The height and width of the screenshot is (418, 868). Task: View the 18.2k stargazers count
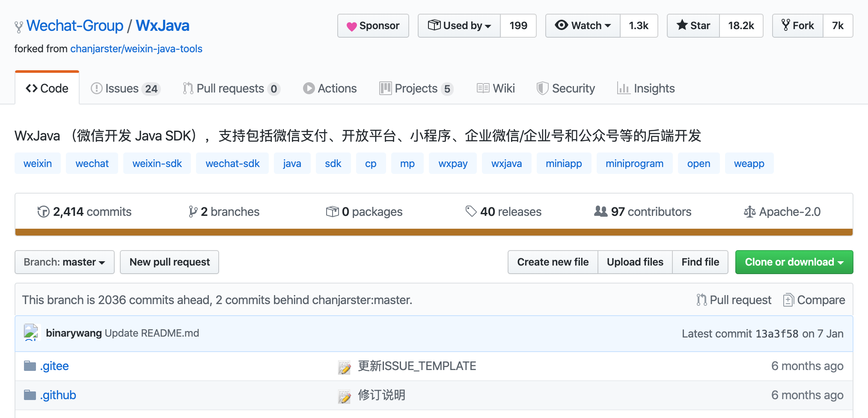coord(741,26)
